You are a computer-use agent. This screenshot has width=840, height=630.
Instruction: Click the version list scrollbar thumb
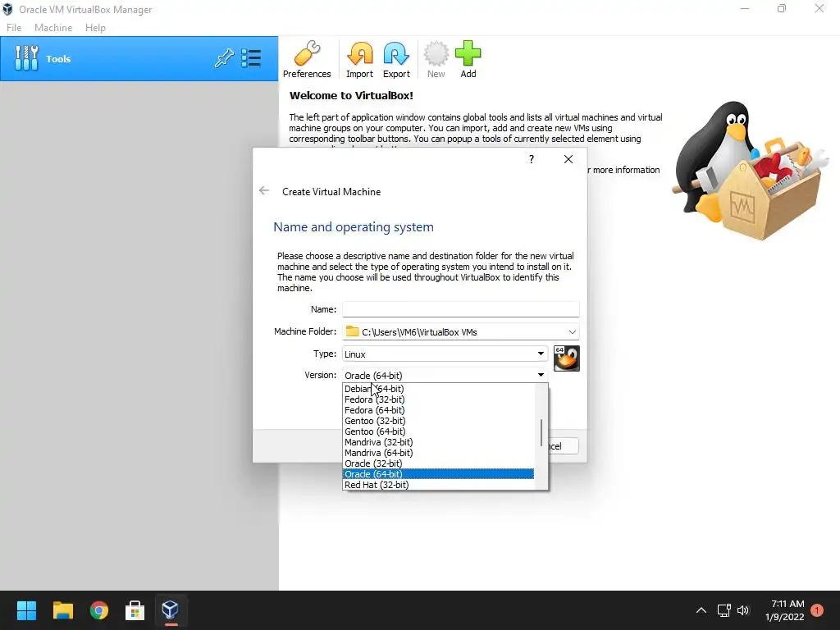[541, 432]
